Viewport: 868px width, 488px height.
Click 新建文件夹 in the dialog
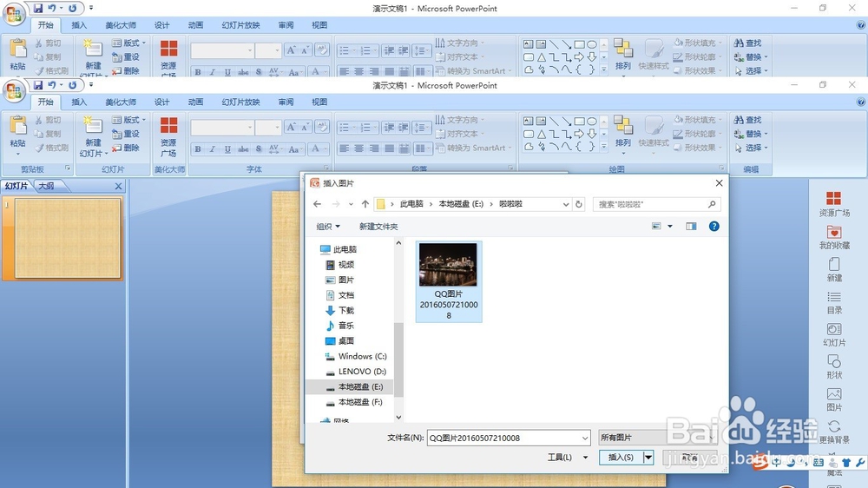tap(378, 226)
